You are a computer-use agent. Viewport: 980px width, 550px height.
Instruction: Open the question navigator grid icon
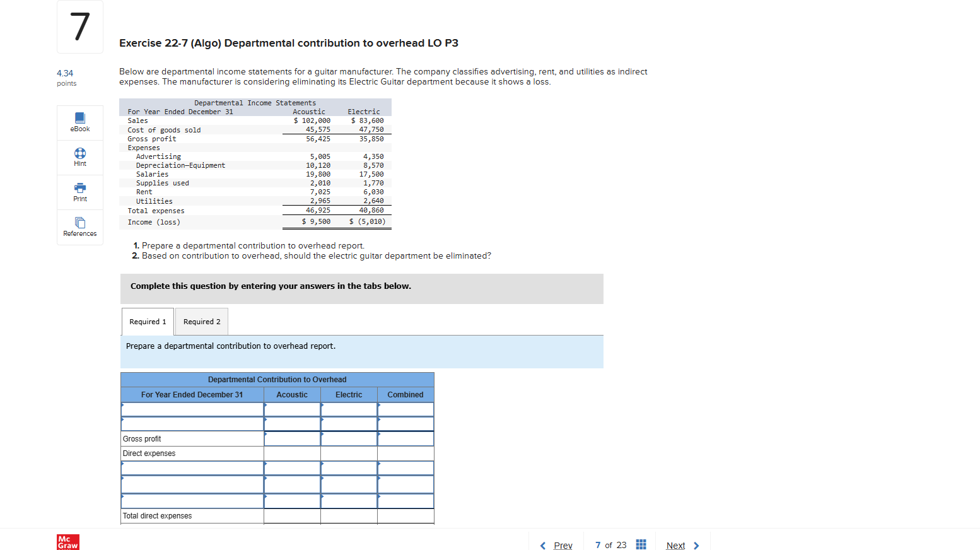click(x=641, y=545)
